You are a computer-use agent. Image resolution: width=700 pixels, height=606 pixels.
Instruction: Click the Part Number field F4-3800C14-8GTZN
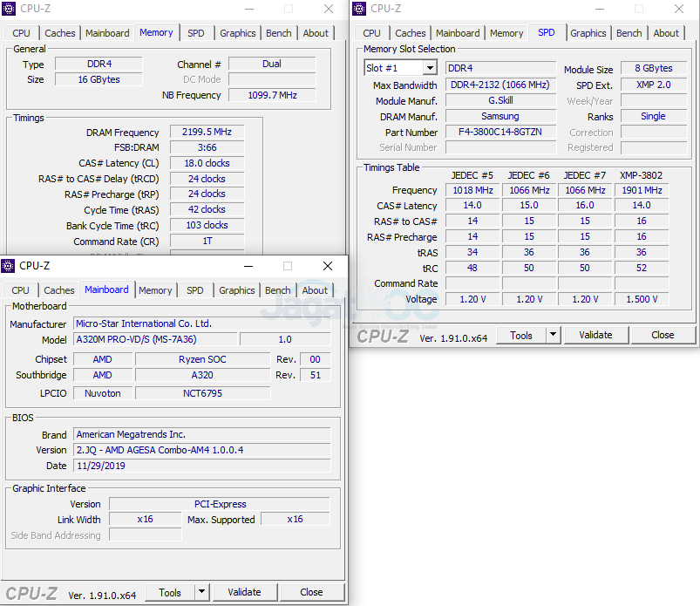500,133
